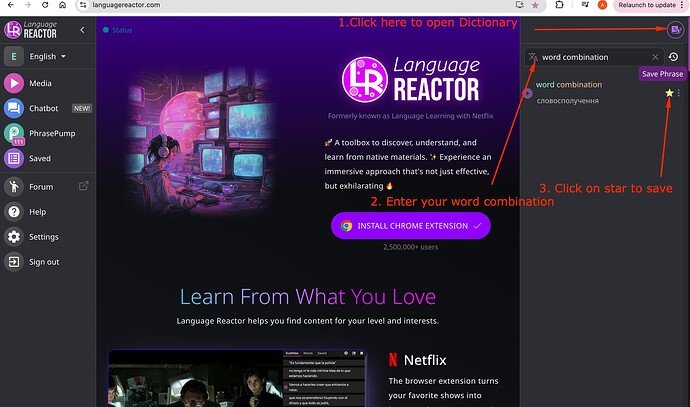690x407 pixels.
Task: Open the media control icon in toolbar
Action: pyautogui.click(x=585, y=5)
